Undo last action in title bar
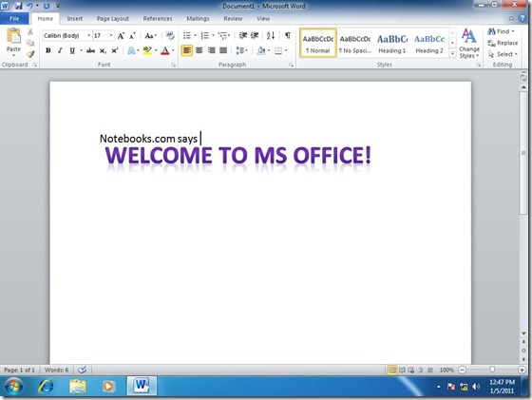The width and height of the screenshot is (532, 400). point(29,6)
